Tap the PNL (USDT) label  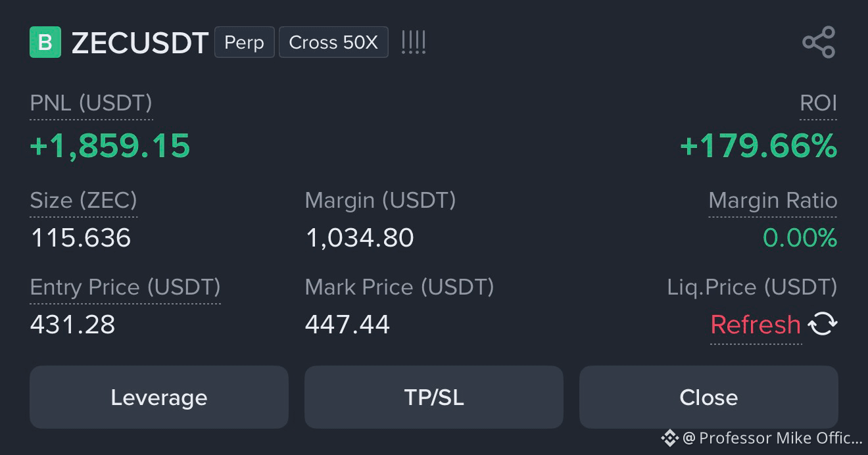(x=91, y=103)
